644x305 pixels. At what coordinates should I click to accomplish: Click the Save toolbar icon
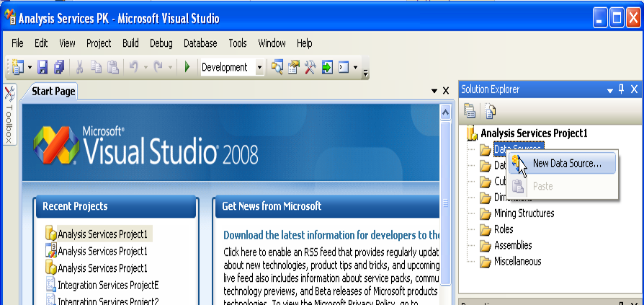43,67
